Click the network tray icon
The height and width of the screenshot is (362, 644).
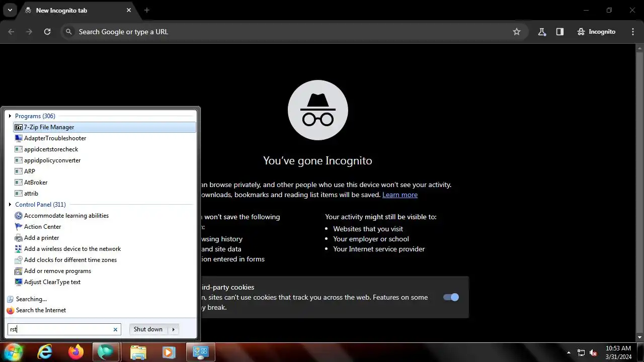coord(581,352)
